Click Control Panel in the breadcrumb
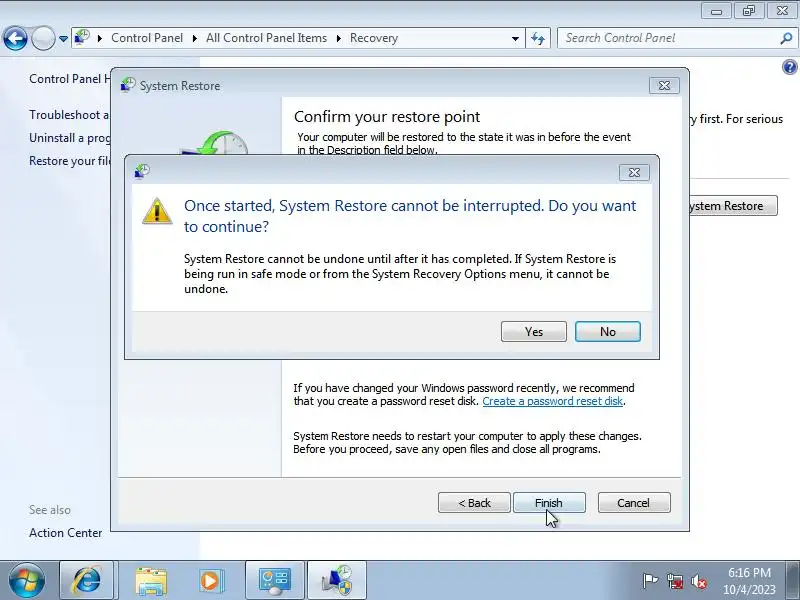 coord(147,38)
